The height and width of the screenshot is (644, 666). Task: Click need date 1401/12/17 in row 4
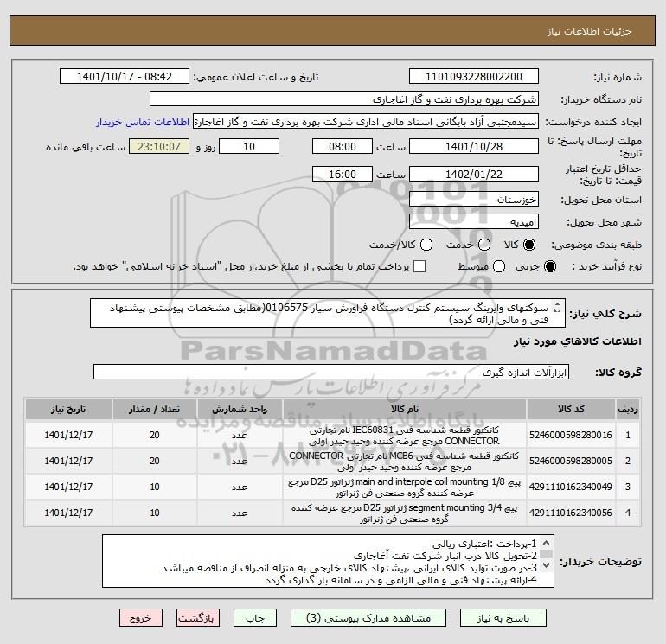[68, 513]
